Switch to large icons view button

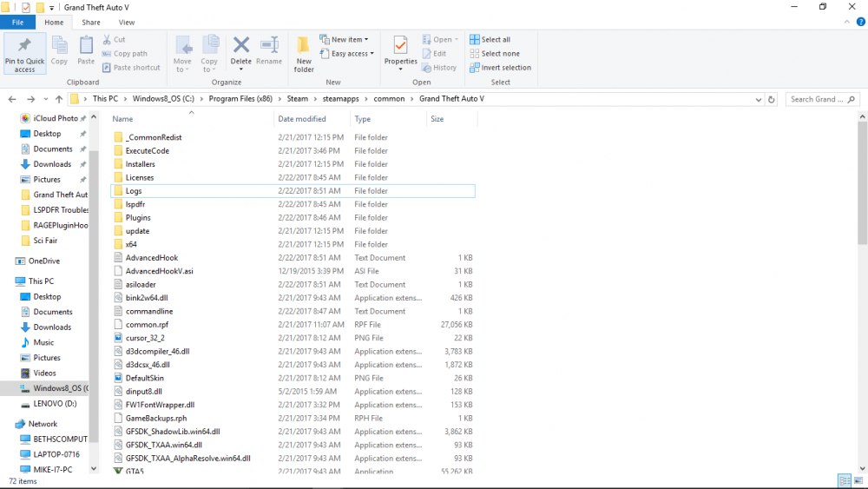[x=858, y=480]
